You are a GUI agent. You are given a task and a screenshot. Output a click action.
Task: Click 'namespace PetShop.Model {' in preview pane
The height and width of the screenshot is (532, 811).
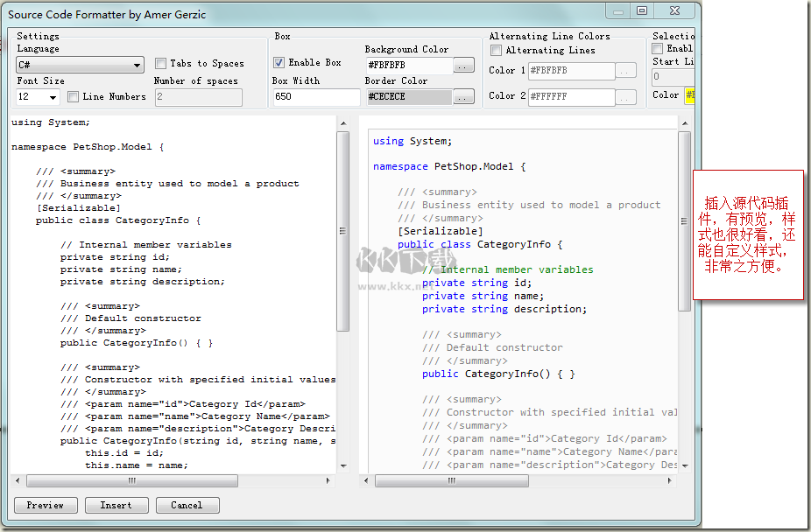(x=449, y=166)
